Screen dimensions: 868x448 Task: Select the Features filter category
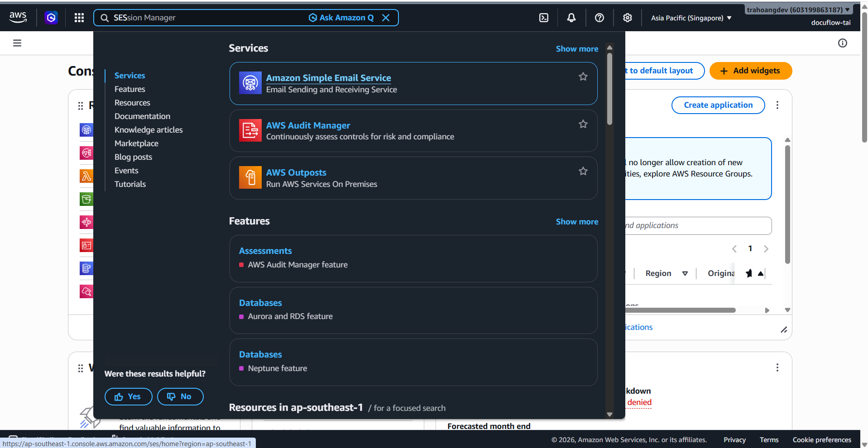pos(129,89)
